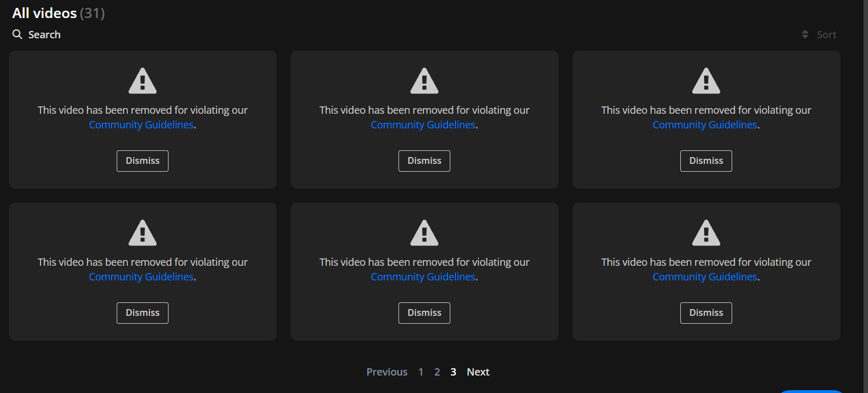The height and width of the screenshot is (393, 868).
Task: Click the magnifying glass search icon
Action: click(17, 35)
